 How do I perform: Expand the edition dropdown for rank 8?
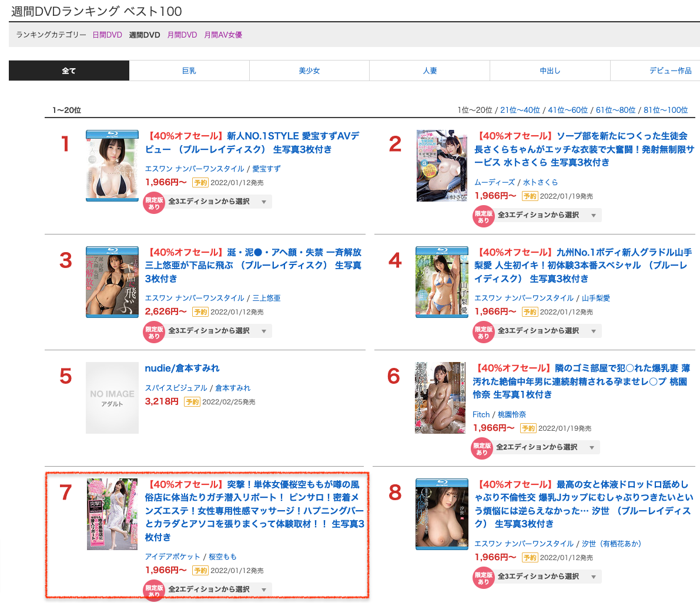548,577
